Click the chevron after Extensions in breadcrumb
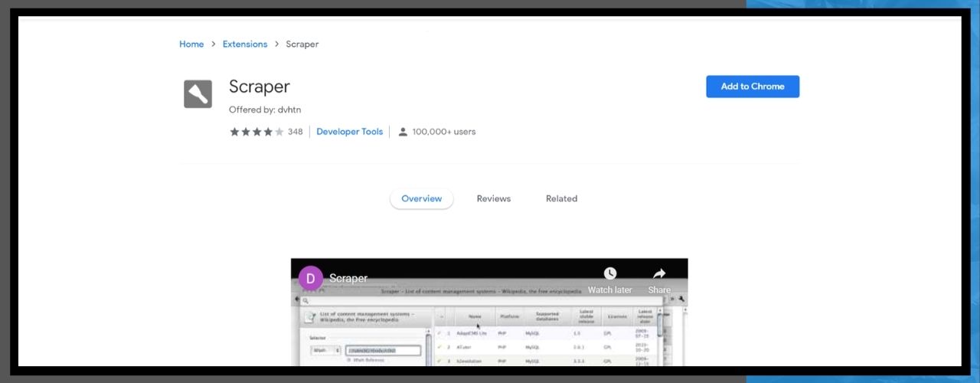This screenshot has width=980, height=383. click(276, 44)
